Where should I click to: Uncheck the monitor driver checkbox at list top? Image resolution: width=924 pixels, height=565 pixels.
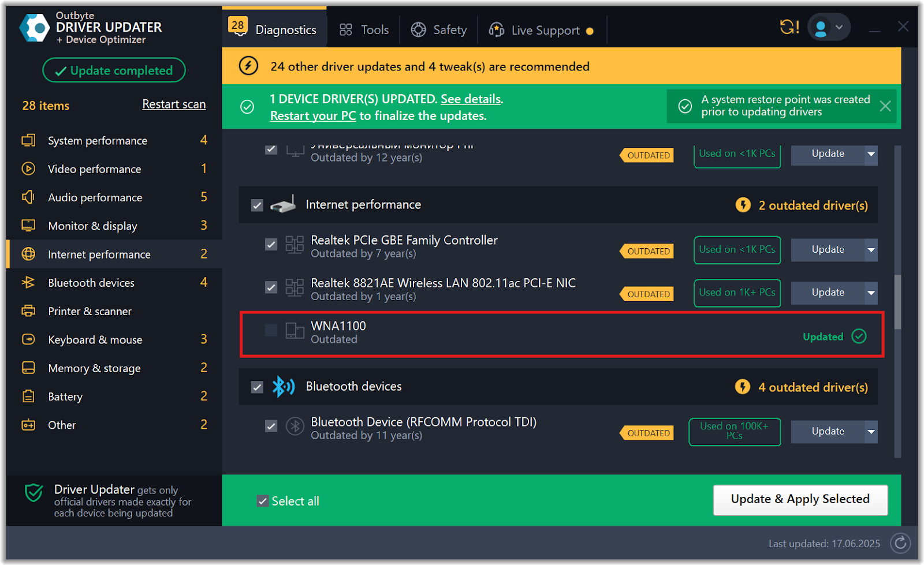coord(271,149)
